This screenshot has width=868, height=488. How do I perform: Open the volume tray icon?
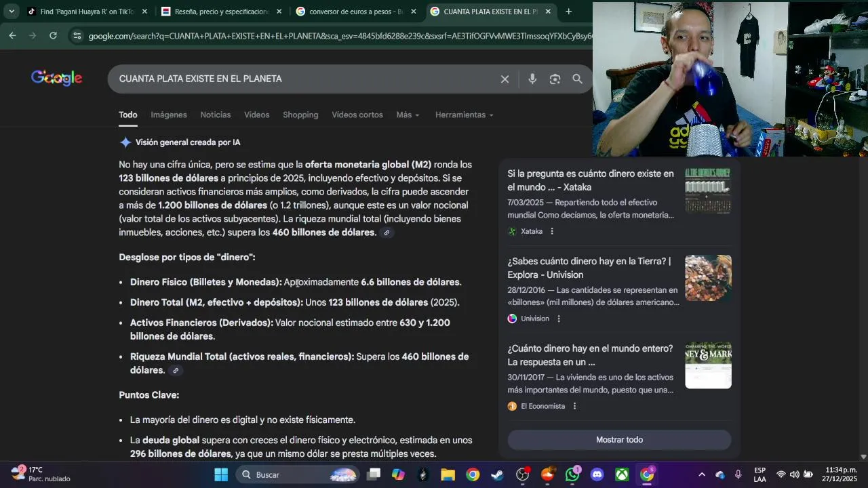[794, 474]
